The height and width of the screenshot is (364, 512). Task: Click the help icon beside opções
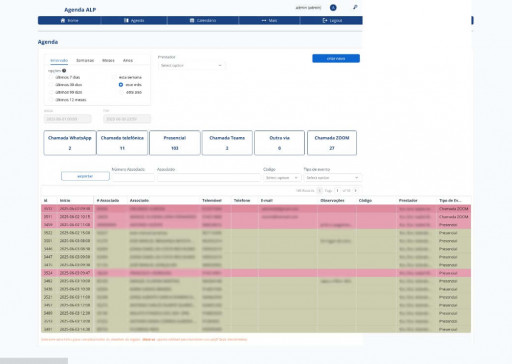[64, 71]
